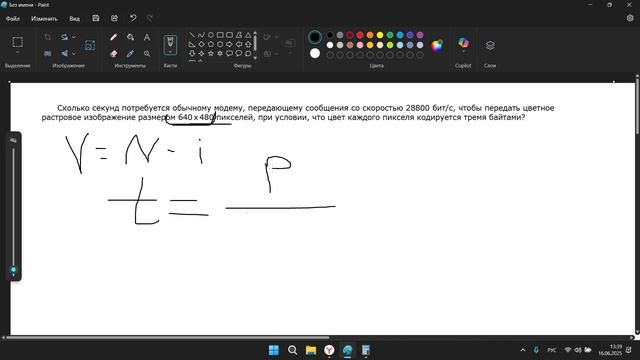
Task: Expand the Copilot dropdown arrow
Action: click(x=463, y=51)
